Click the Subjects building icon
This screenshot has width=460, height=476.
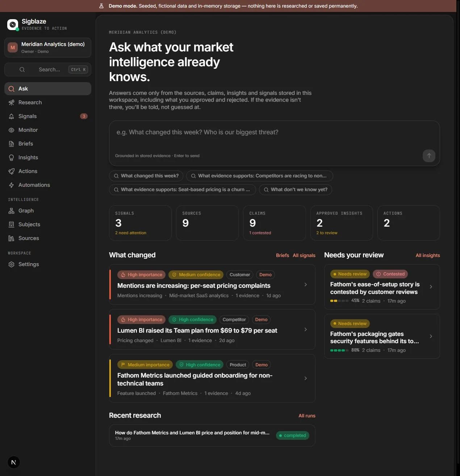(x=12, y=224)
